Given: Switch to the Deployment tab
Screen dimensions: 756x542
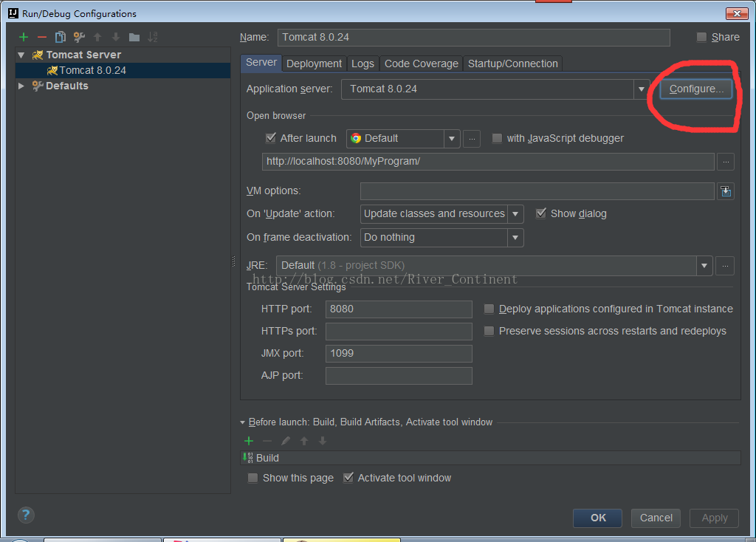Looking at the screenshot, I should [314, 64].
